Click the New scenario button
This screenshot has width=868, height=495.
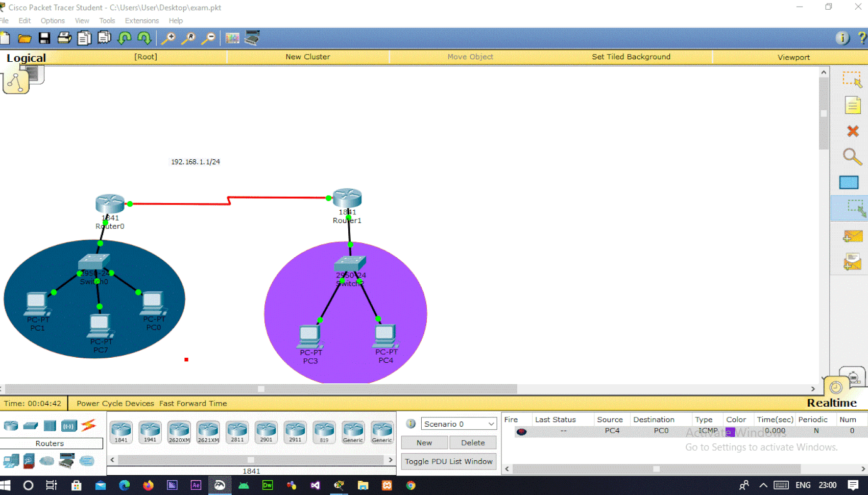pyautogui.click(x=424, y=442)
